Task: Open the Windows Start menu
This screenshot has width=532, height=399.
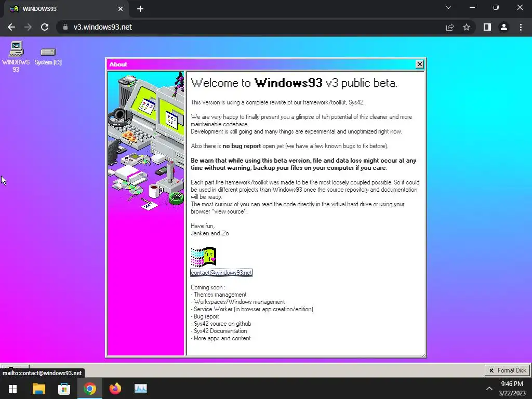Action: coord(13,389)
